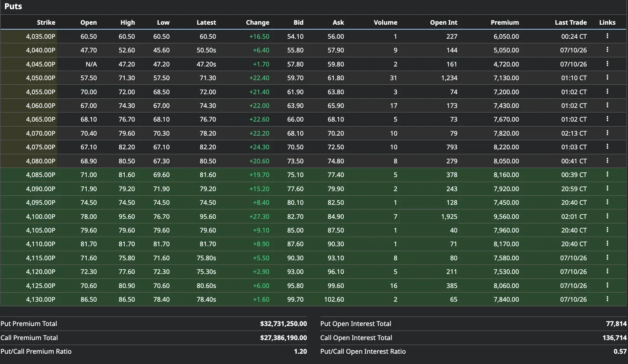Open links menu for 4,130.00P row
628x364 pixels.
click(x=607, y=299)
